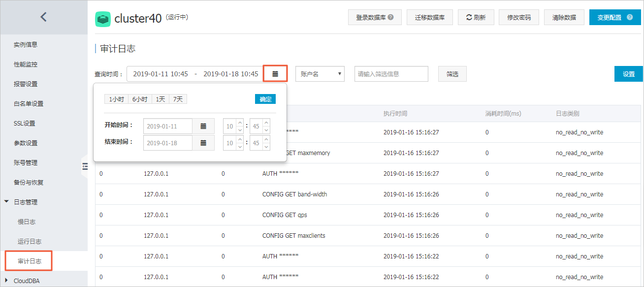This screenshot has height=287, width=644.
Task: Collapse sidebar with back arrow icon
Action: point(43,17)
